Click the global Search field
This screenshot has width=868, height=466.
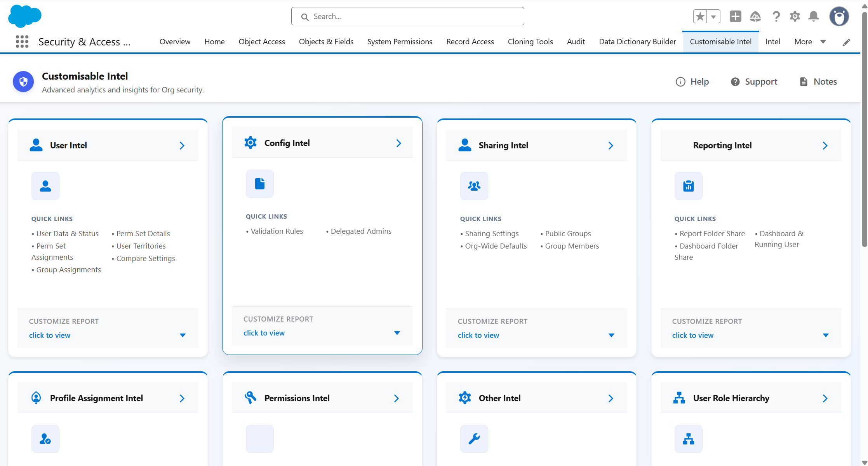coord(407,16)
